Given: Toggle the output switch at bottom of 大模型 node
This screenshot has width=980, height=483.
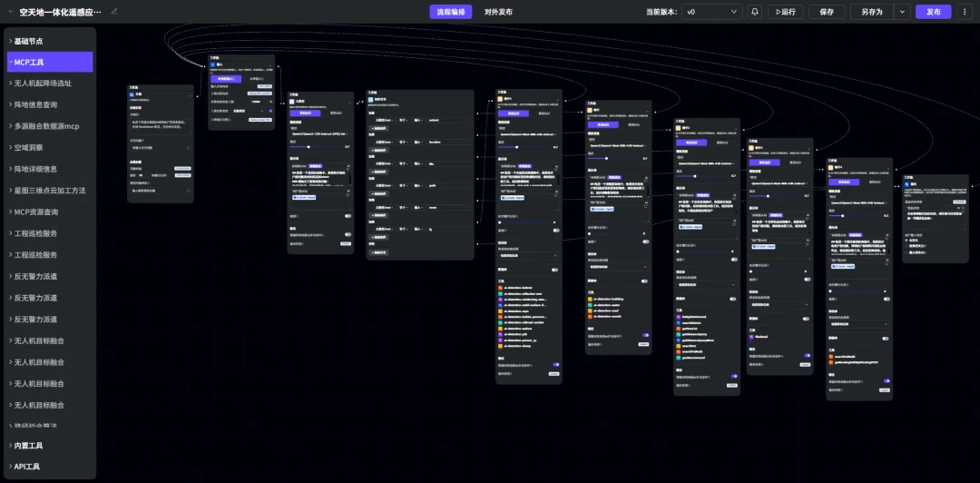Looking at the screenshot, I should tap(348, 234).
